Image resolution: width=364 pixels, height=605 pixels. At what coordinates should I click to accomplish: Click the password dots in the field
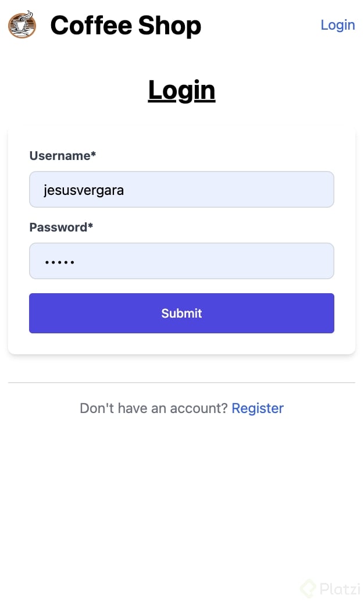tap(59, 262)
